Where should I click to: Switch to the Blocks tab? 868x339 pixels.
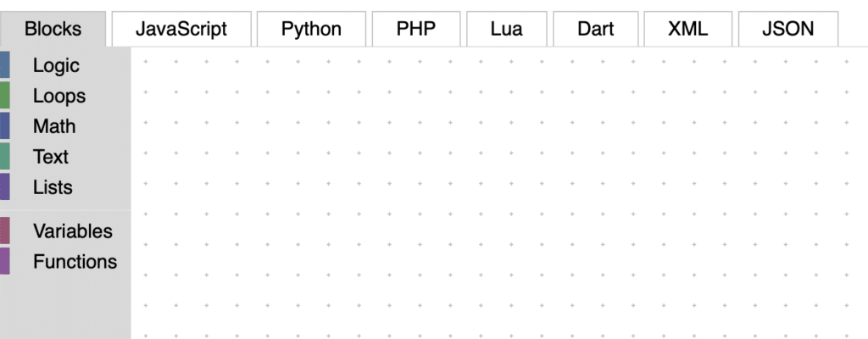(53, 29)
